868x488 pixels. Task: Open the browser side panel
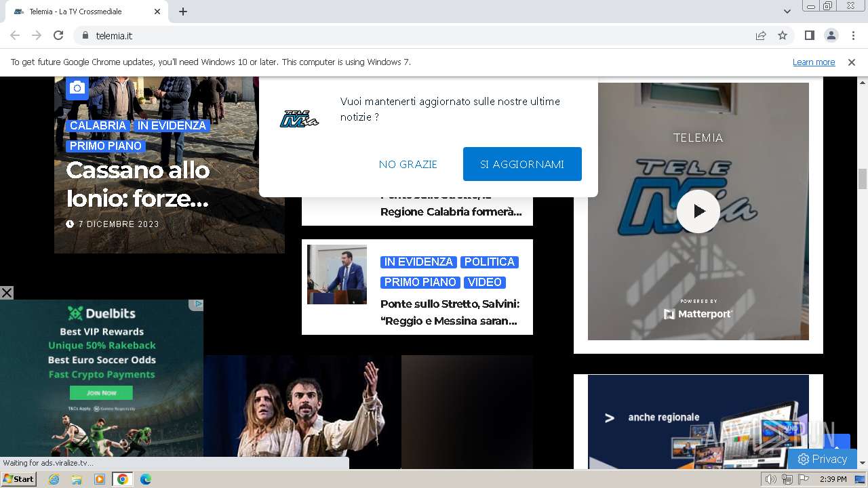click(x=809, y=35)
